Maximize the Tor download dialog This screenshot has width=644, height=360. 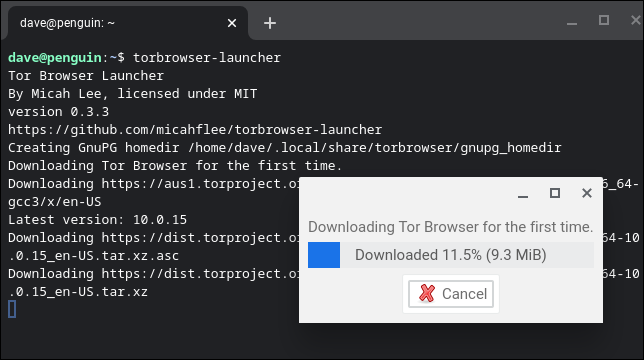point(555,193)
